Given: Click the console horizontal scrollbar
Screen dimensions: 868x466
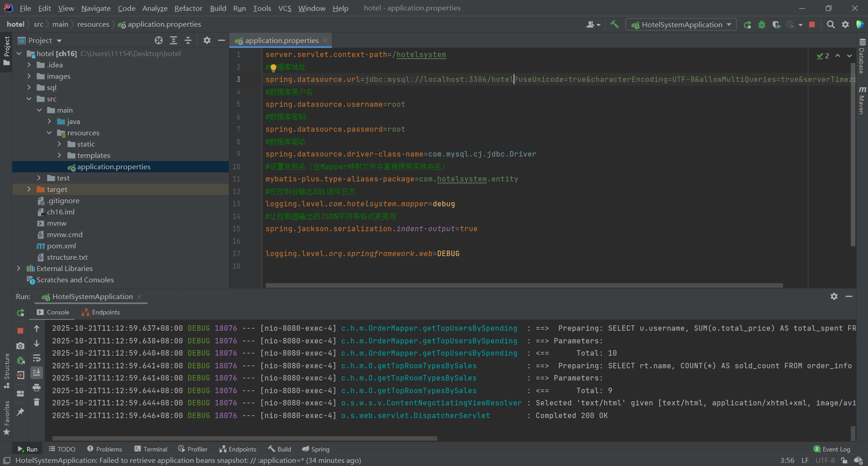Looking at the screenshot, I should coord(245,438).
